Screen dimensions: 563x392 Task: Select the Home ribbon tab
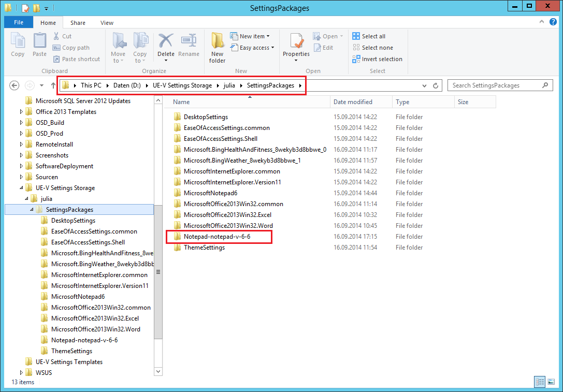click(x=48, y=23)
